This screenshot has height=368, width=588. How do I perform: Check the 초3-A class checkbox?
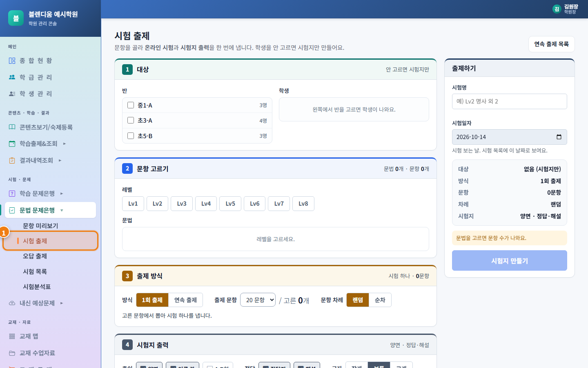coord(131,120)
